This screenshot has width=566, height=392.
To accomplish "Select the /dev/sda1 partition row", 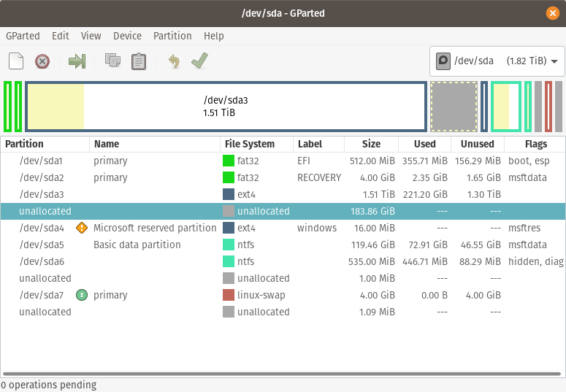I will click(283, 161).
